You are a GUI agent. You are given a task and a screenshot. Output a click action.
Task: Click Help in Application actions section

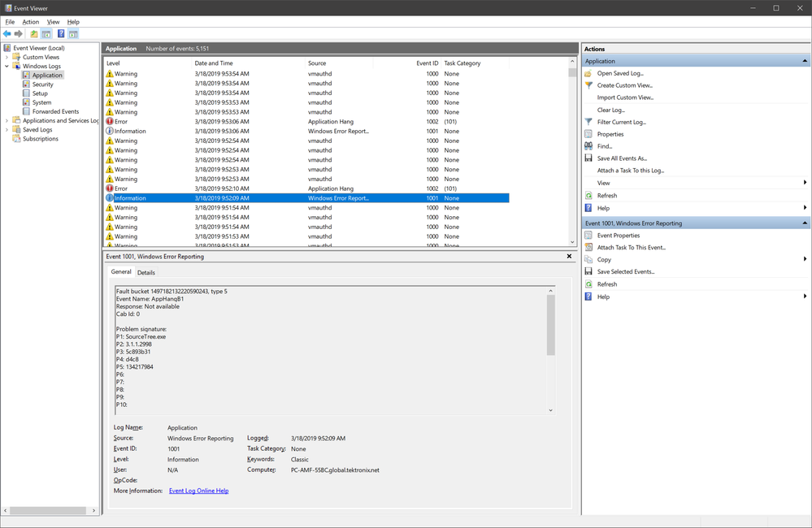603,208
